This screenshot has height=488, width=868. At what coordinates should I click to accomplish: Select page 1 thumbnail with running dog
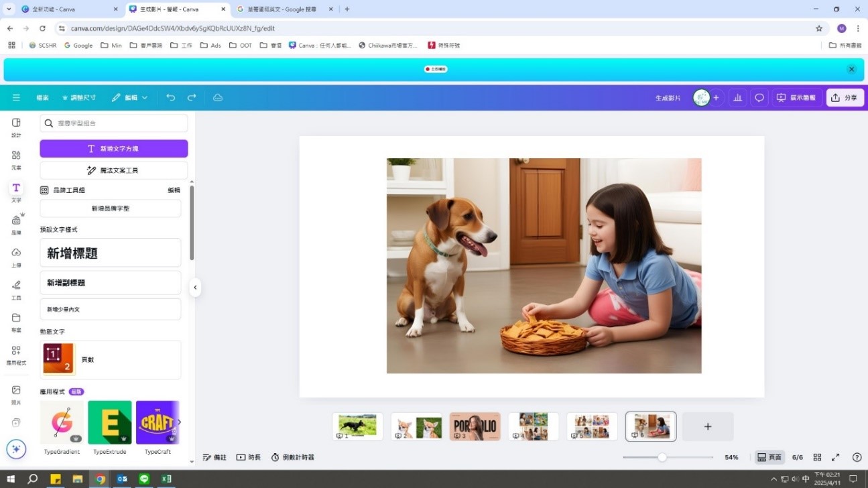coord(357,426)
